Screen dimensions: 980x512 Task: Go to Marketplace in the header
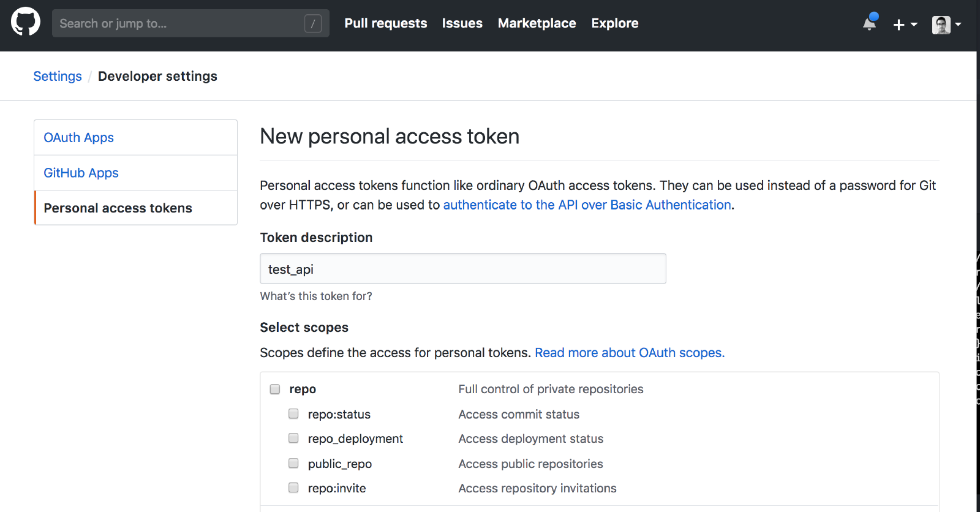pos(537,23)
